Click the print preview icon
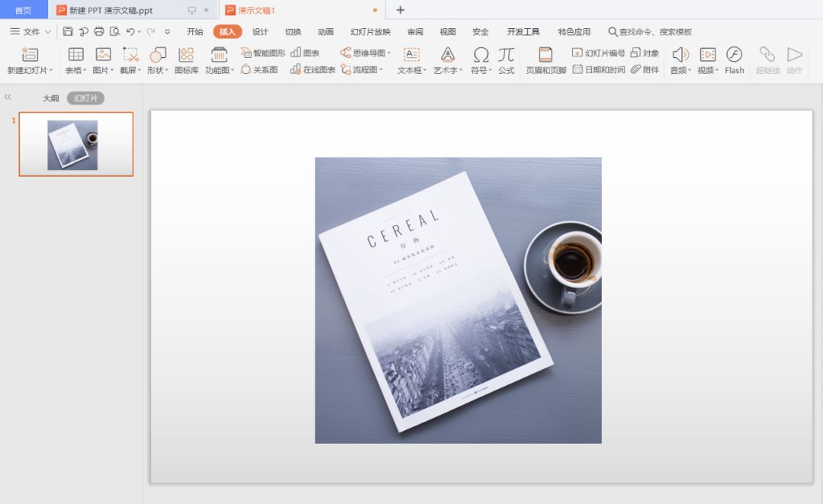The image size is (823, 504). coord(115,31)
